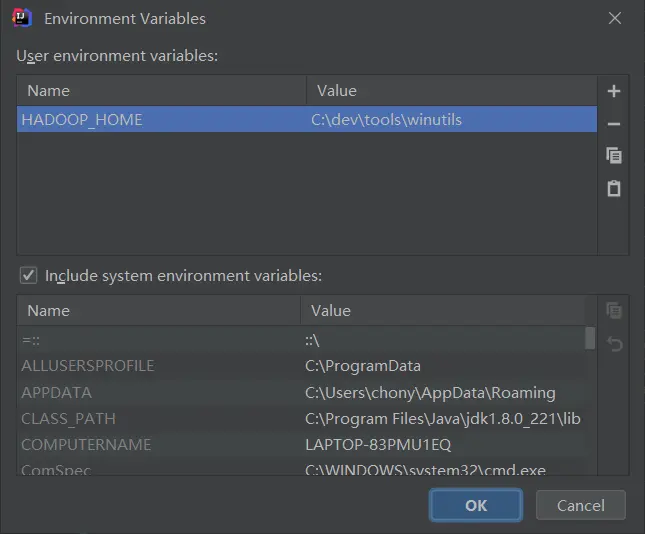Edit the C:\dev\tools\winutils value cell
The image size is (645, 534).
point(452,119)
